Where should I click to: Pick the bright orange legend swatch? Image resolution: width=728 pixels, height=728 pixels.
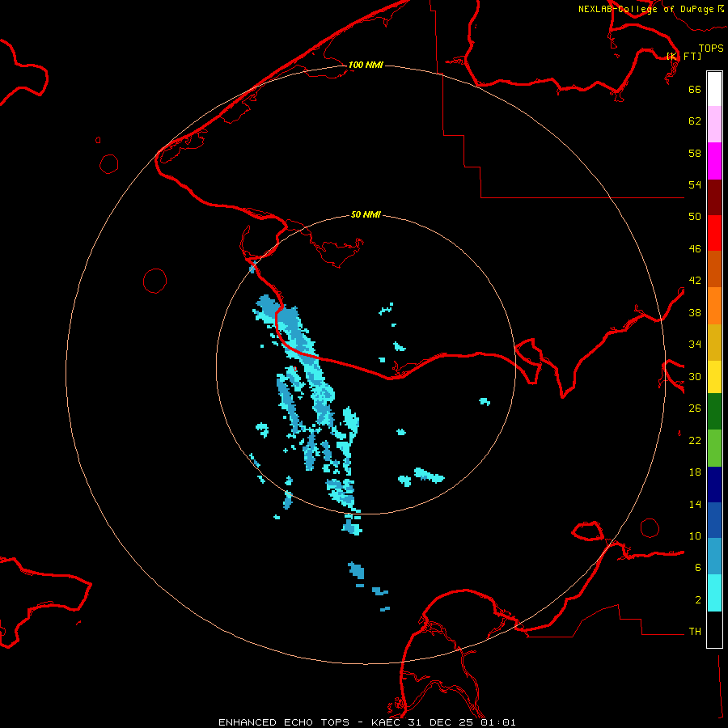point(714,306)
